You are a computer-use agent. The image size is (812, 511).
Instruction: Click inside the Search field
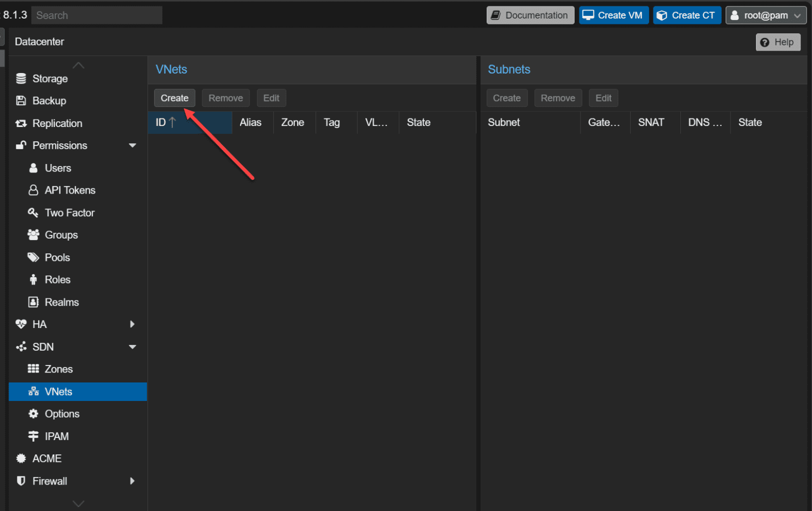(x=96, y=15)
